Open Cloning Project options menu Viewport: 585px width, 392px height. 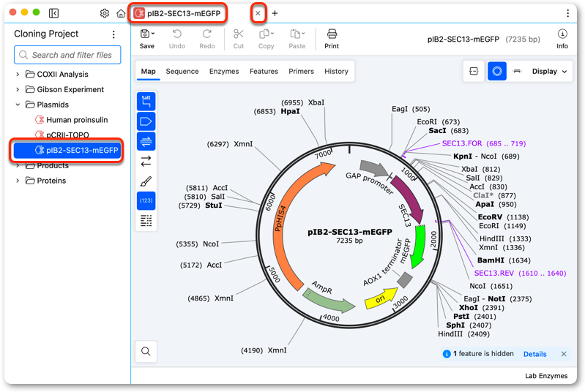click(113, 34)
